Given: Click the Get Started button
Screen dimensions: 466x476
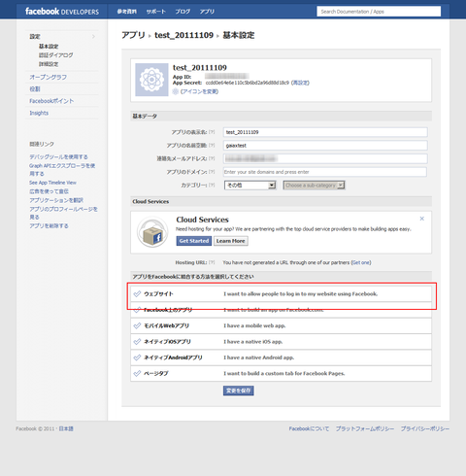Looking at the screenshot, I should click(194, 241).
